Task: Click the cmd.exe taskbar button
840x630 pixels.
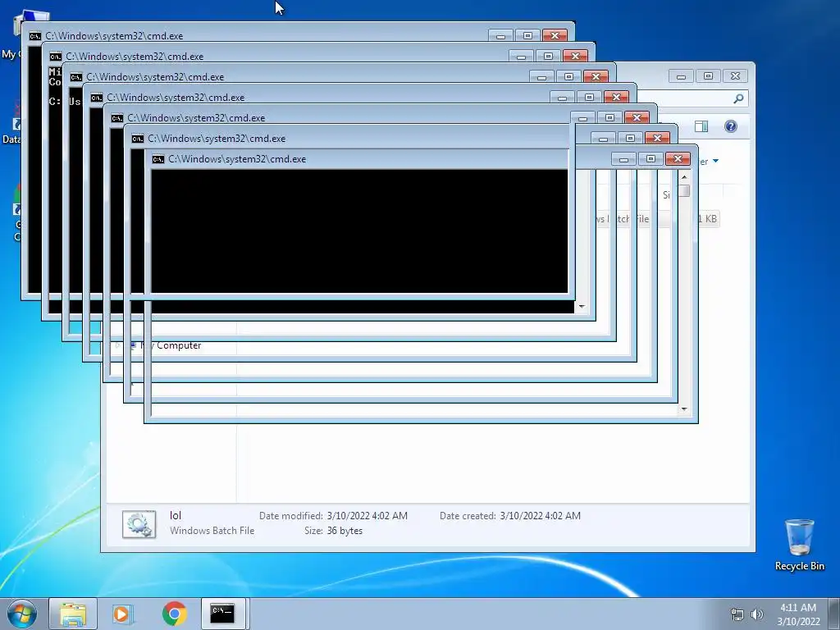Action: 223,614
